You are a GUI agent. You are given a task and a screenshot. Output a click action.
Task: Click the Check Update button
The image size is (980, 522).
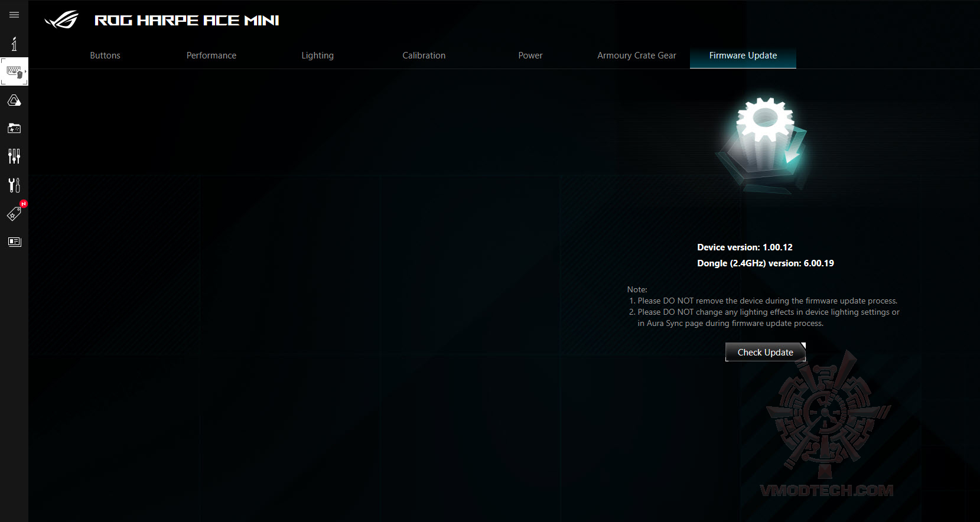pyautogui.click(x=766, y=352)
